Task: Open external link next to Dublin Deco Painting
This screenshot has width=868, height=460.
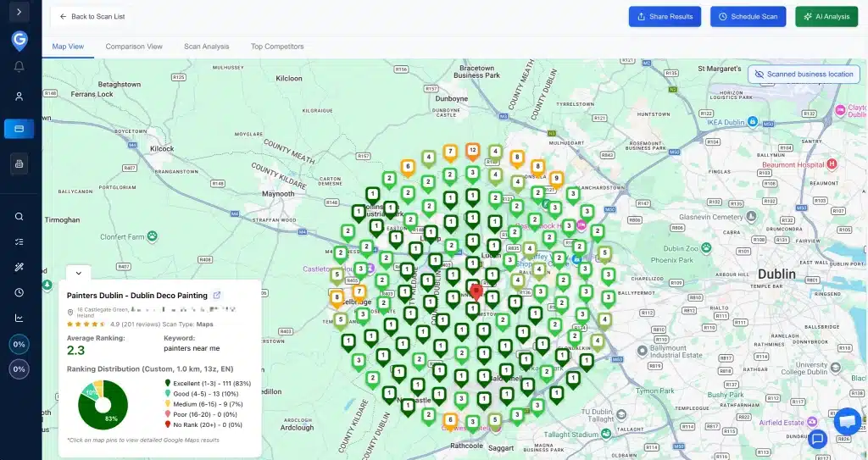Action: (217, 296)
